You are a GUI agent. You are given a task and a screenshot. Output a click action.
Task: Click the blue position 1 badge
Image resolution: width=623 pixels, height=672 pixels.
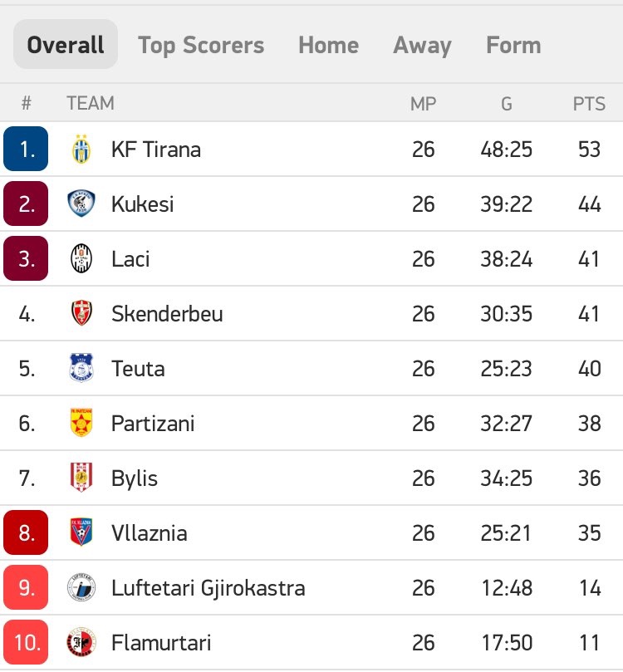[x=26, y=149]
